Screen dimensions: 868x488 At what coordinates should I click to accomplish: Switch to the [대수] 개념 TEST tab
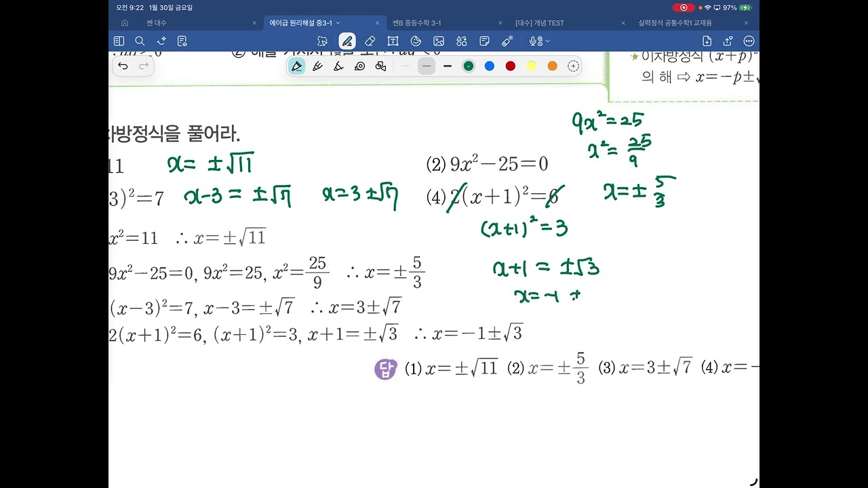pos(540,23)
